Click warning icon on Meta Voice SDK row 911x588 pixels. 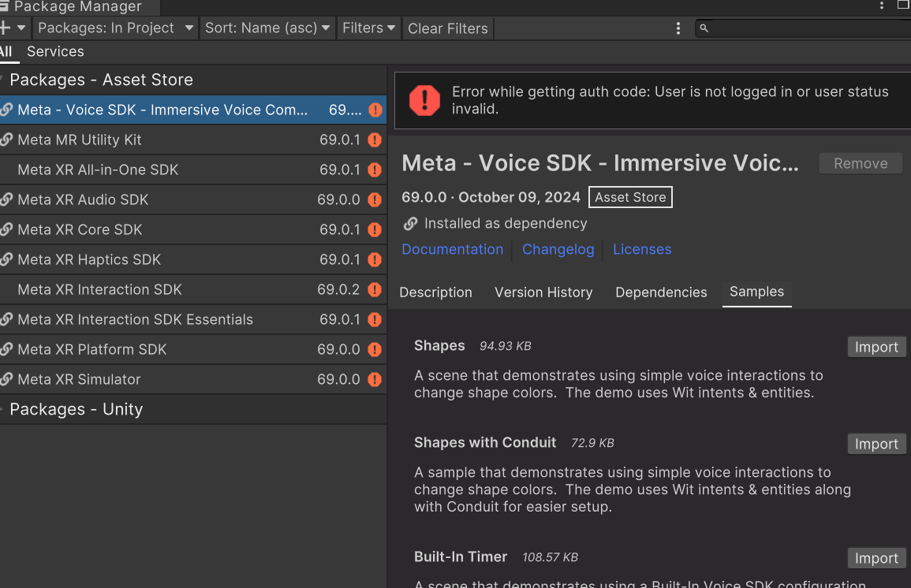click(375, 110)
